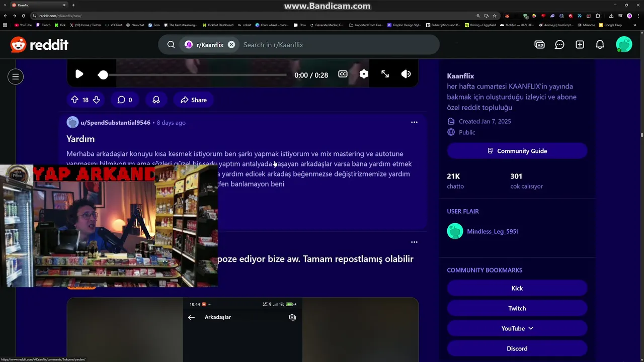644x362 pixels.
Task: Open options menu for the Yardım post
Action: point(414,122)
